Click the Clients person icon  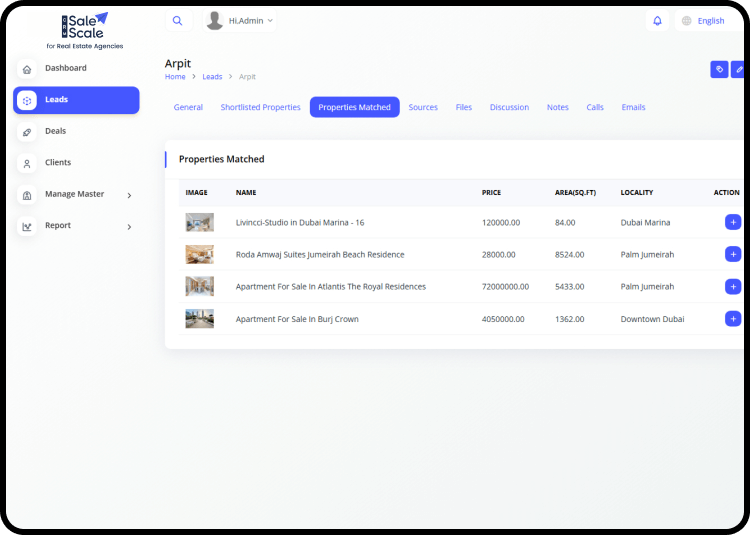[27, 163]
